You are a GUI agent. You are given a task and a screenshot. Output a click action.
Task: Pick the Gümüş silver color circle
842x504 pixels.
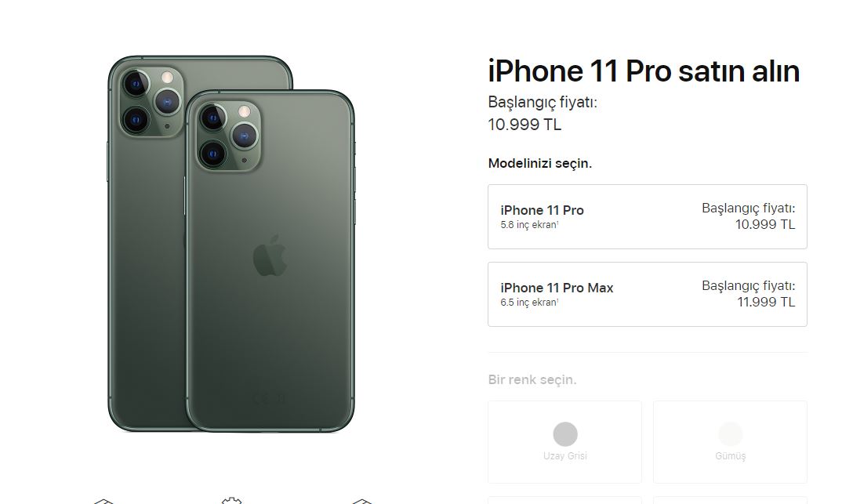pyautogui.click(x=731, y=434)
